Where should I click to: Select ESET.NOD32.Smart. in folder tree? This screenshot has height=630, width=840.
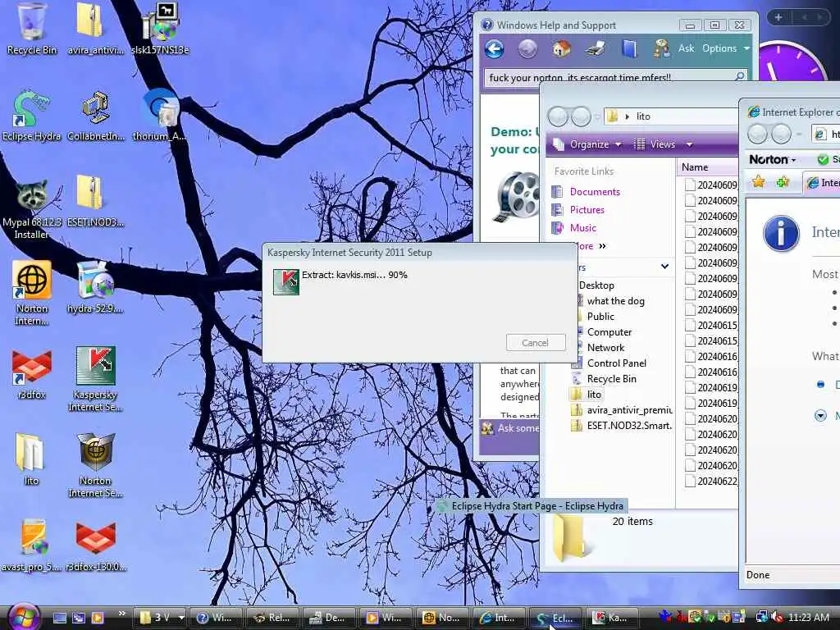pos(622,426)
